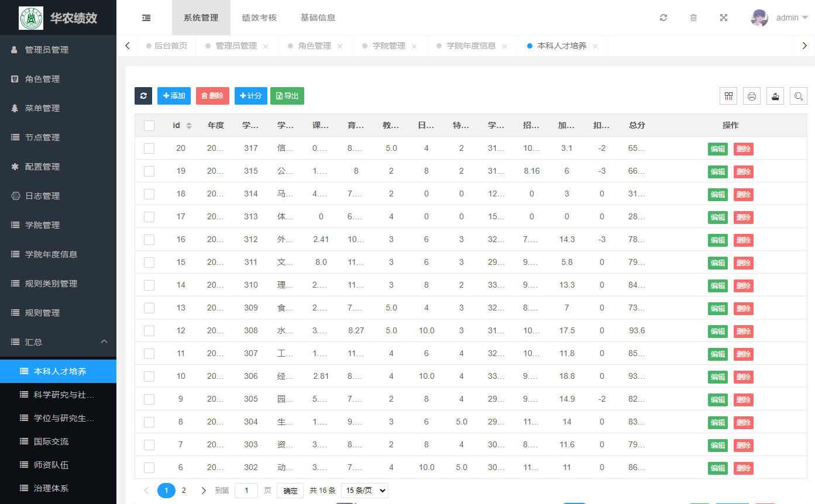Click the trash icon in top header
This screenshot has height=504, width=815.
click(693, 18)
